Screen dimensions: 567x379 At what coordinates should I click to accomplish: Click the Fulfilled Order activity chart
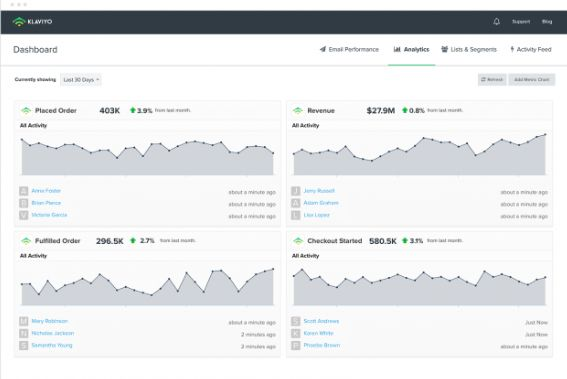pyautogui.click(x=148, y=286)
